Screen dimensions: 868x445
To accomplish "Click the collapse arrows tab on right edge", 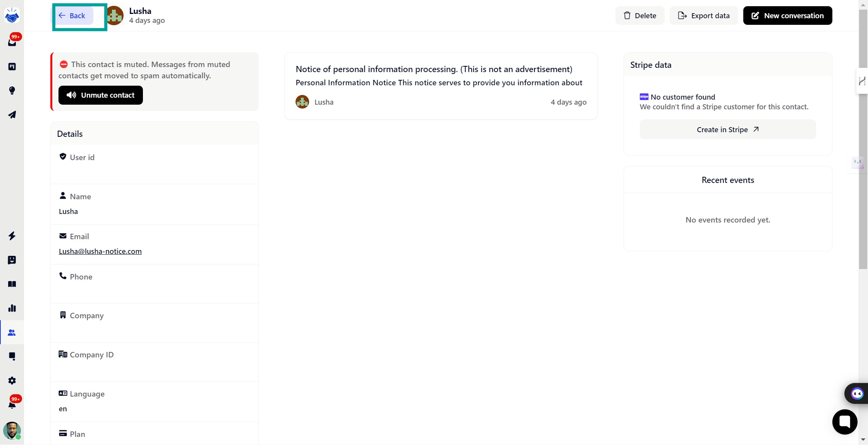I will point(858,162).
